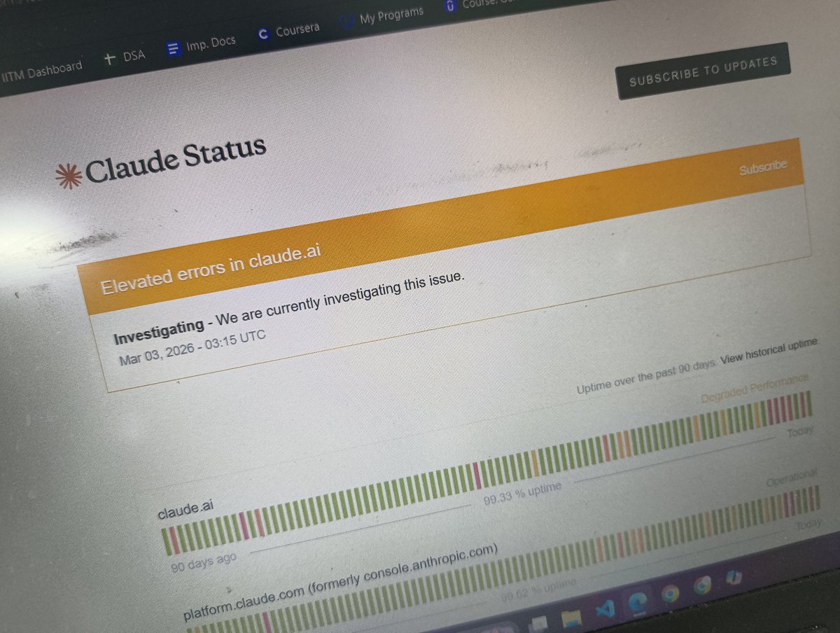
Task: Click the Mar 03, 2026 - 03:15 UTC timestamp
Action: point(192,347)
